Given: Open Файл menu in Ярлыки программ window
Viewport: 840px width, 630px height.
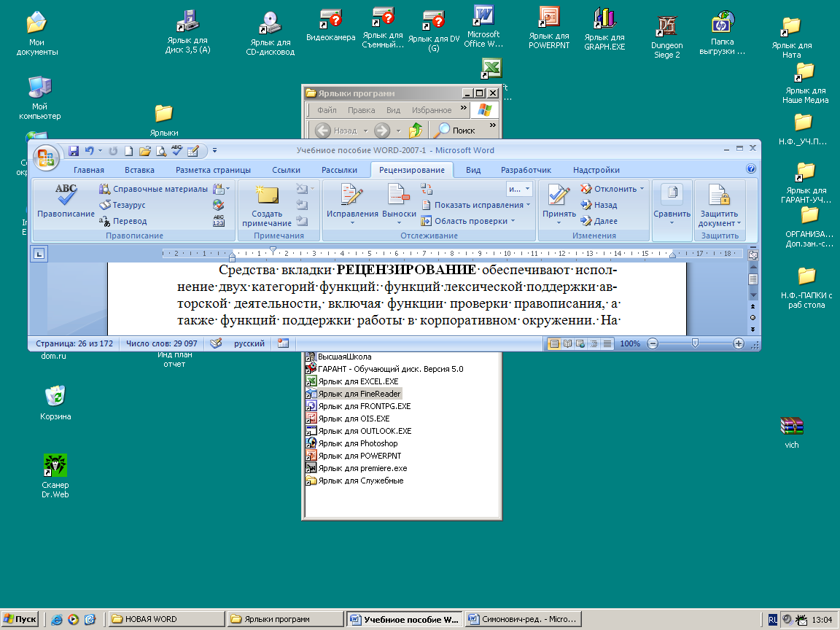Looking at the screenshot, I should pos(327,110).
